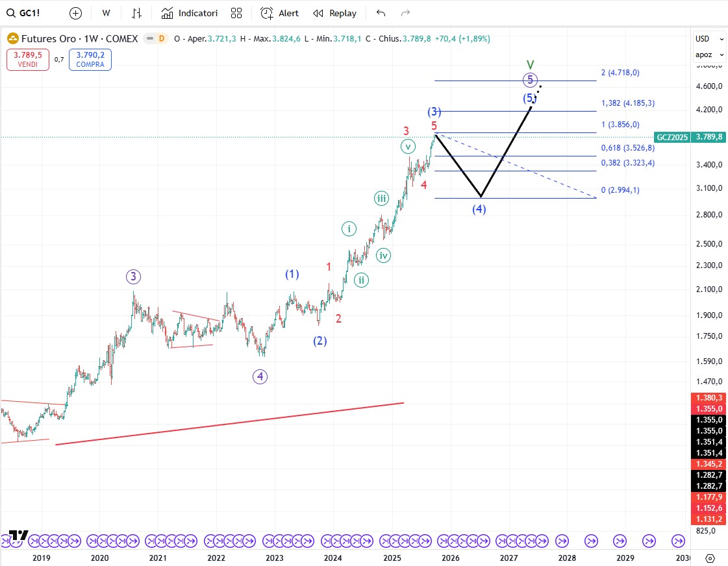
Task: Click the undo arrow in the toolbar
Action: pos(381,13)
